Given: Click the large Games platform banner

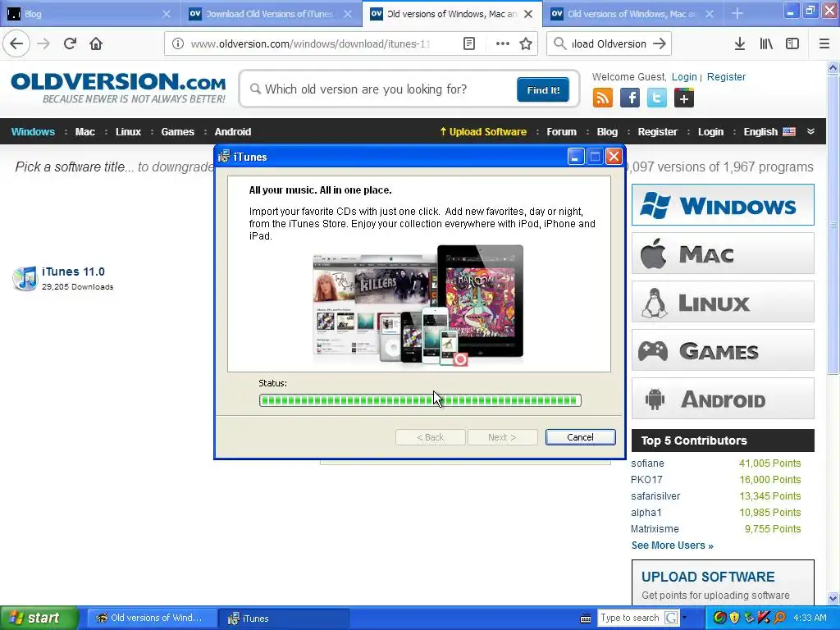Looking at the screenshot, I should [x=723, y=350].
